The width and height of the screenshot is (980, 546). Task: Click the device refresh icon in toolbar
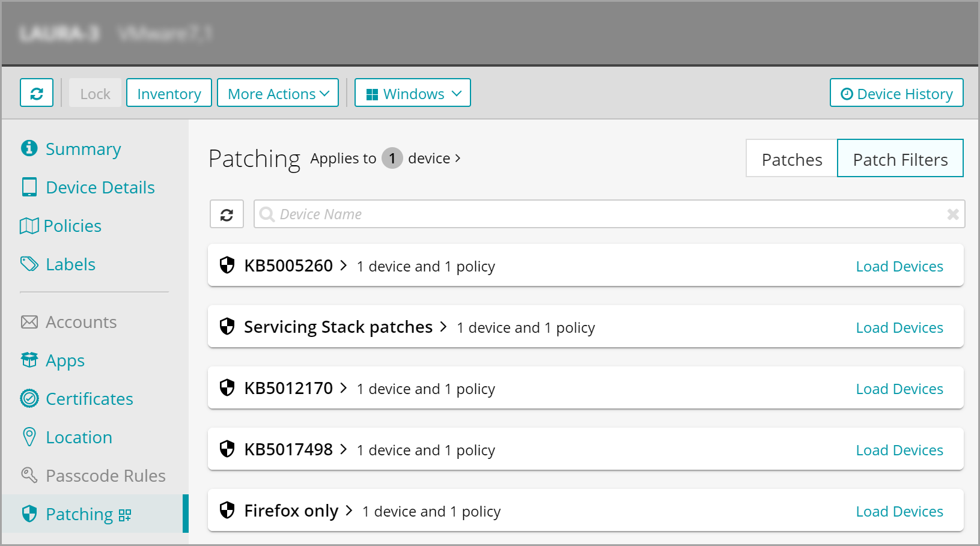[37, 93]
